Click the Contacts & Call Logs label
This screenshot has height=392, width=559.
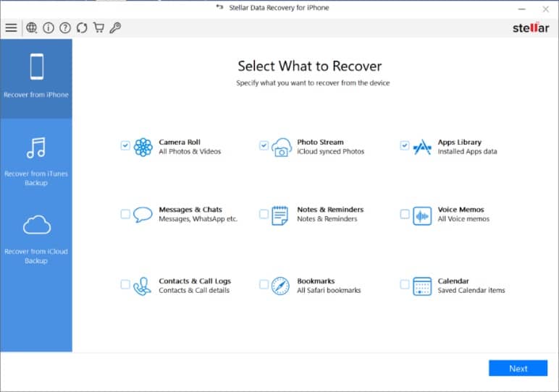click(195, 281)
